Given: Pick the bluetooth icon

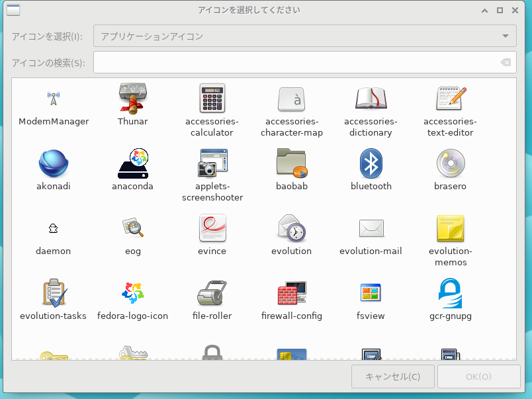Looking at the screenshot, I should (x=371, y=163).
